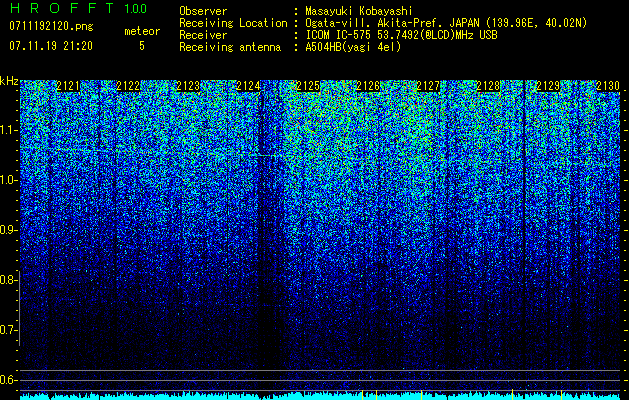Click the 2129 time marker

coord(548,86)
